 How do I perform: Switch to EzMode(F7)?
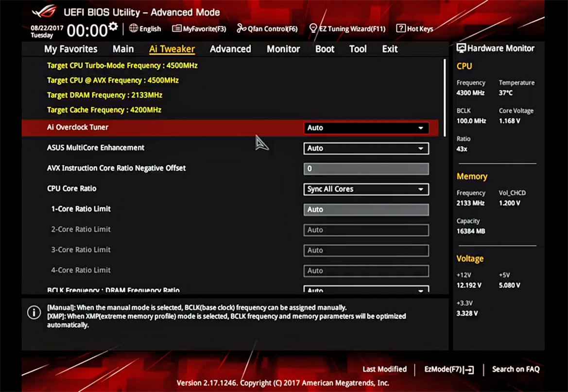point(449,370)
